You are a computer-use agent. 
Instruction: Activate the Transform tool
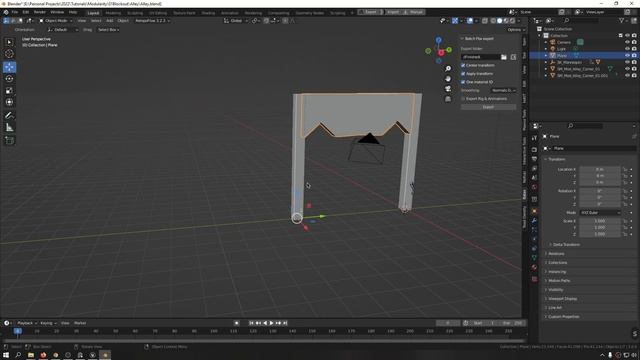click(9, 102)
